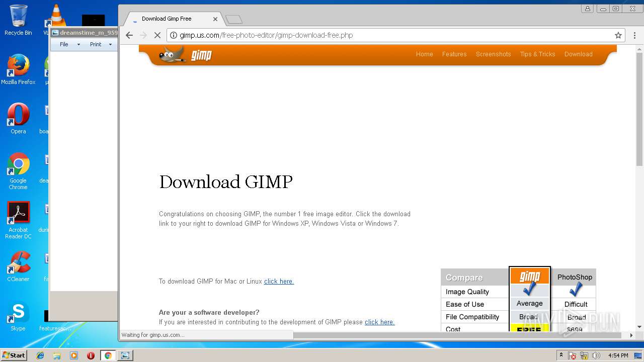
Task: Click the scrollbar down arrow in Chrome
Action: pyautogui.click(x=639, y=327)
